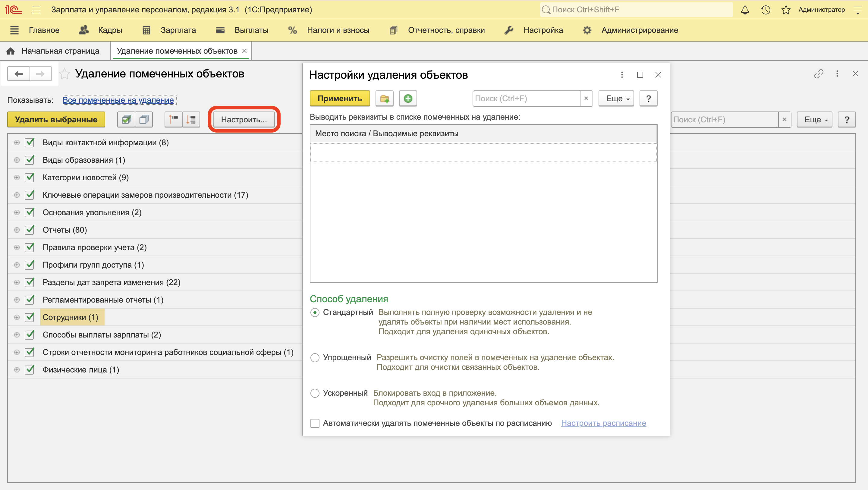Click the add folder group icon
This screenshot has width=868, height=490.
pyautogui.click(x=385, y=99)
